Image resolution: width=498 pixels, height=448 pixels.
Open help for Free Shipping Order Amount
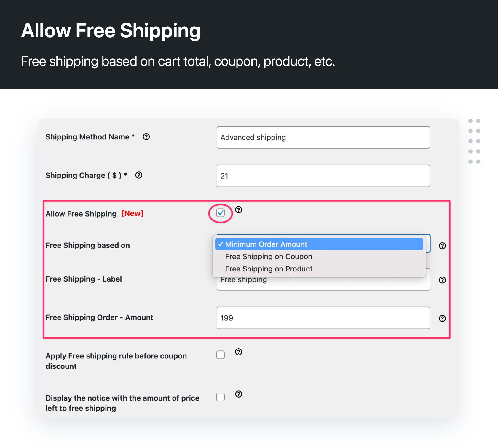[x=442, y=318]
